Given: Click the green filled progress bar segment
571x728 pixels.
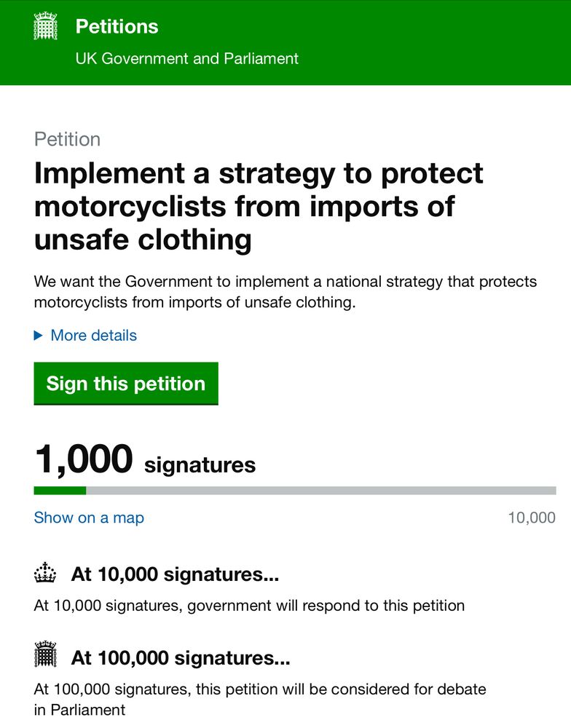Looking at the screenshot, I should [x=60, y=491].
